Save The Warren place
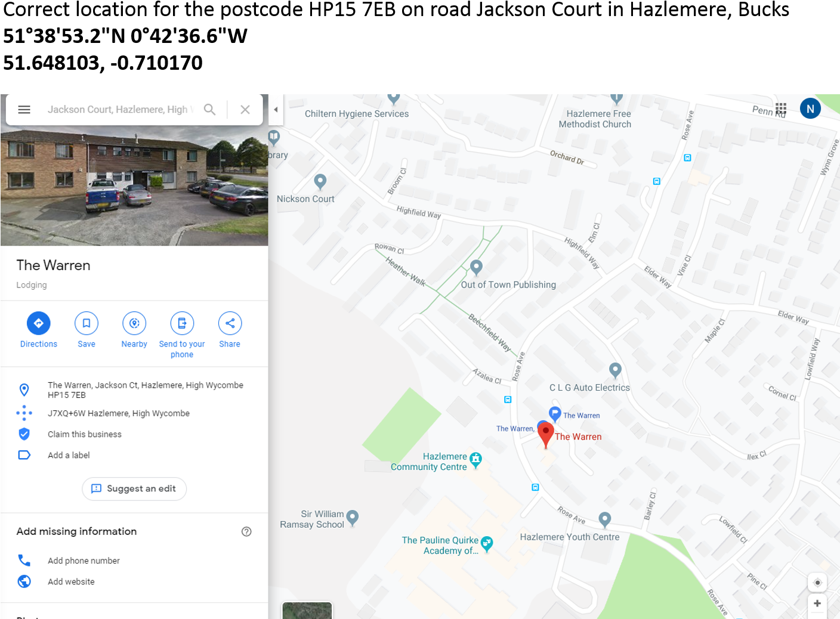Screen dimensions: 840x619 [87, 330]
